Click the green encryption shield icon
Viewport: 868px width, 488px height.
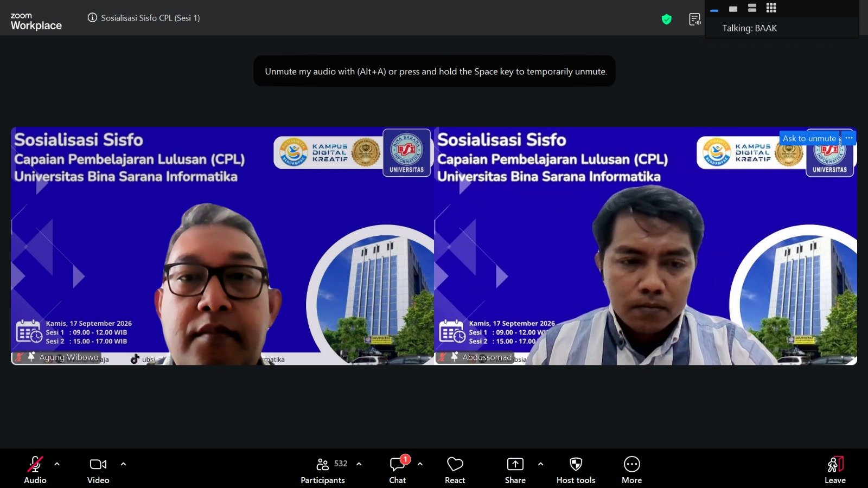[667, 20]
